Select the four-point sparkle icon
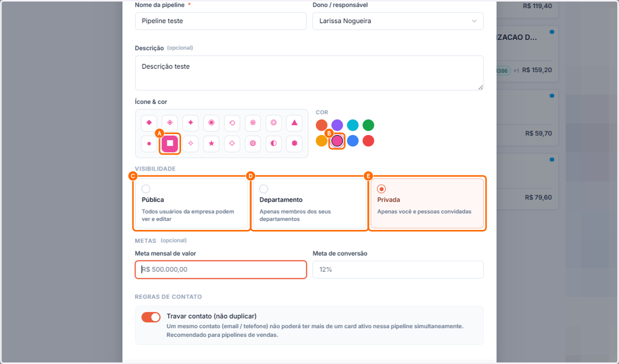Screen dimensions: 619x364 coord(191,123)
